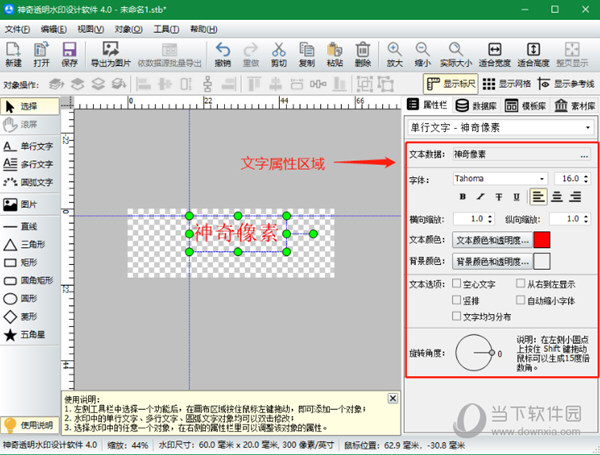Choose the 多行文字 multi-line text tool

click(30, 164)
